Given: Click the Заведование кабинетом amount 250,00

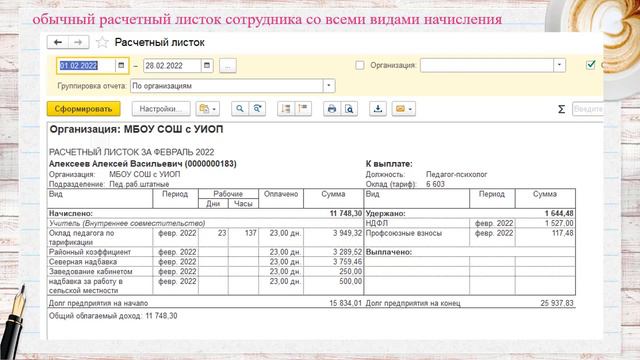Looking at the screenshot, I should [x=350, y=271].
